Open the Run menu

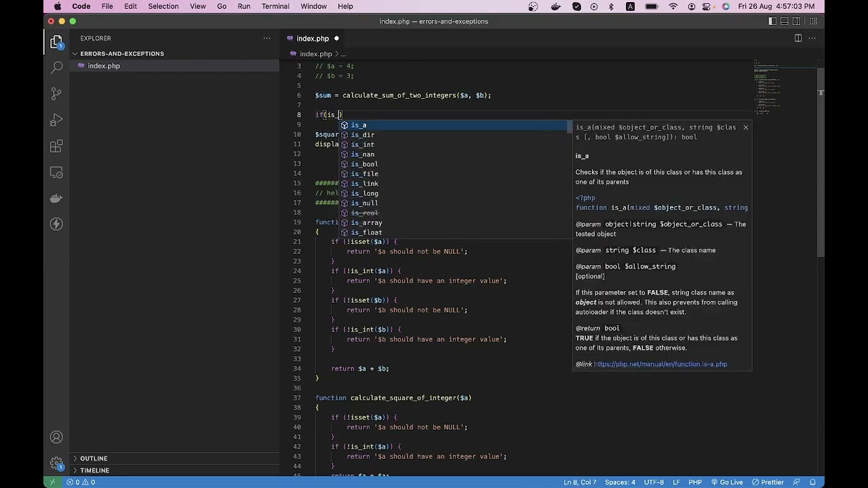(x=244, y=6)
